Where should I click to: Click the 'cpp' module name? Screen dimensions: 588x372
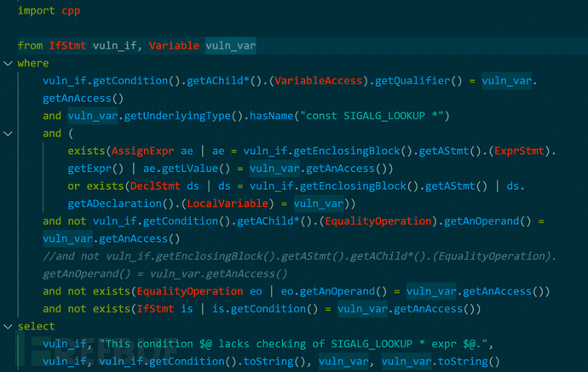click(x=71, y=10)
